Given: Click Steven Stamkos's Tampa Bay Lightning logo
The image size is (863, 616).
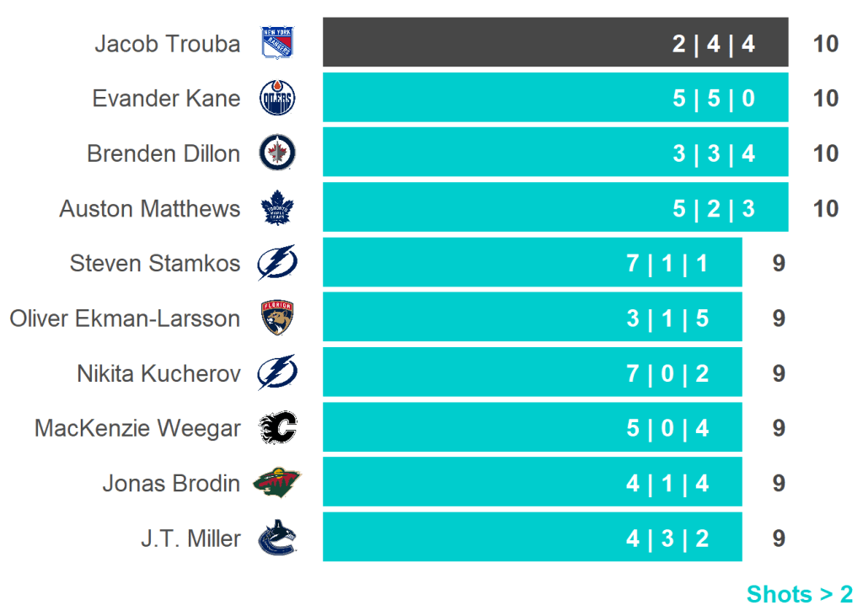Looking at the screenshot, I should tap(277, 264).
